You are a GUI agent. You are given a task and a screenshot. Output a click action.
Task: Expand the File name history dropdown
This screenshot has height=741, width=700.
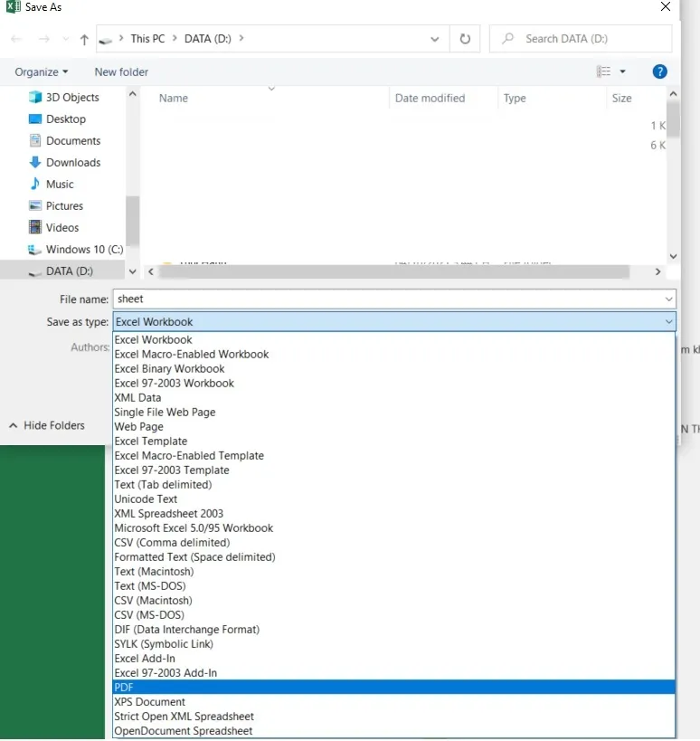[x=668, y=299]
